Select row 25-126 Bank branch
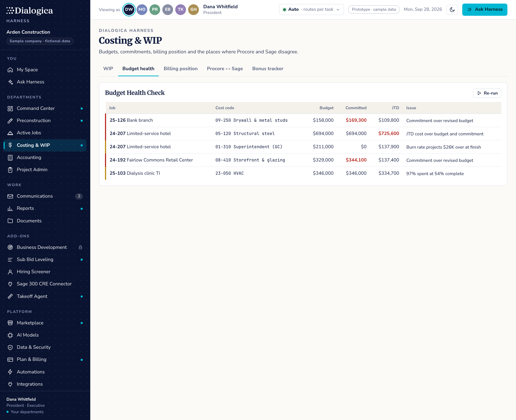 pos(303,120)
